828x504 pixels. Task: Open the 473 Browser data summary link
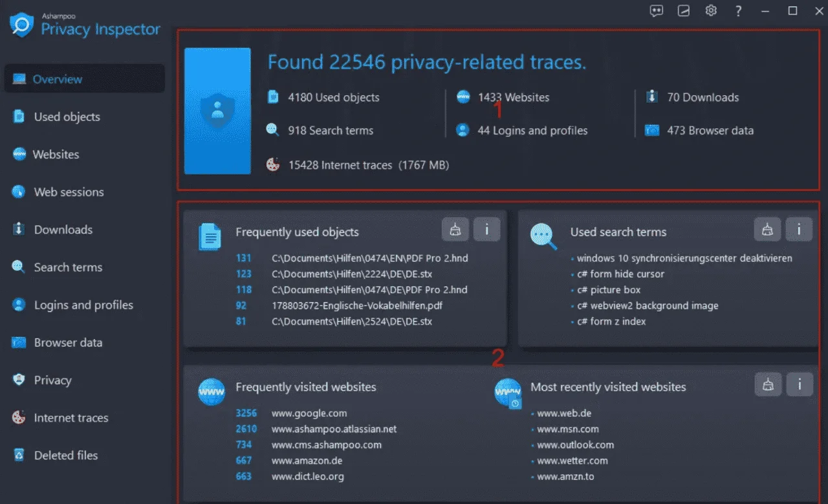click(710, 130)
